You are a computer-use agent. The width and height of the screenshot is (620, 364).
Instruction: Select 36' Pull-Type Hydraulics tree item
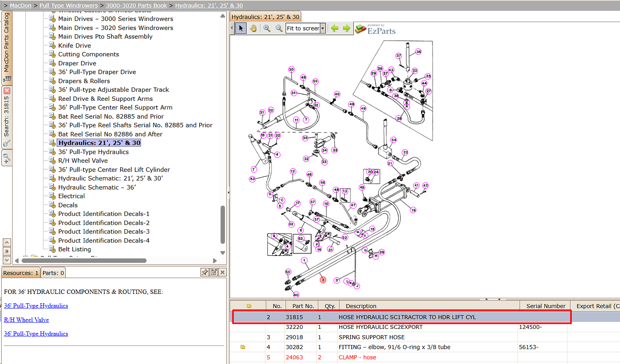93,152
